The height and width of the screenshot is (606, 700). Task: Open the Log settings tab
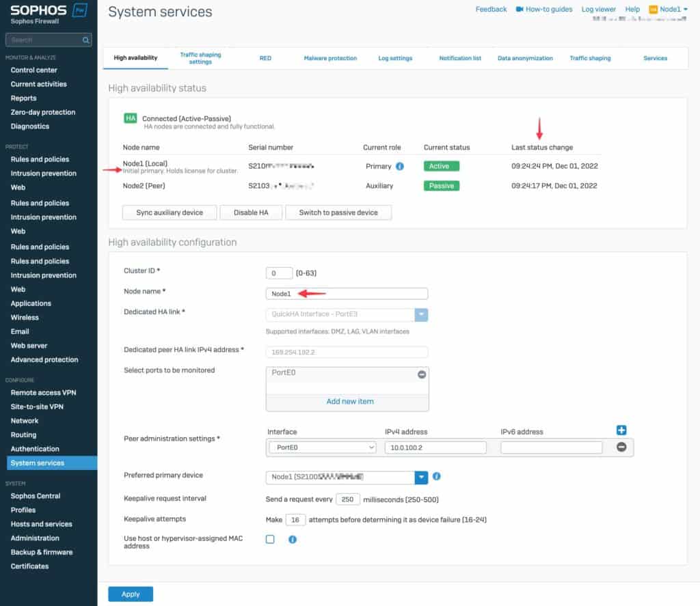click(x=395, y=58)
